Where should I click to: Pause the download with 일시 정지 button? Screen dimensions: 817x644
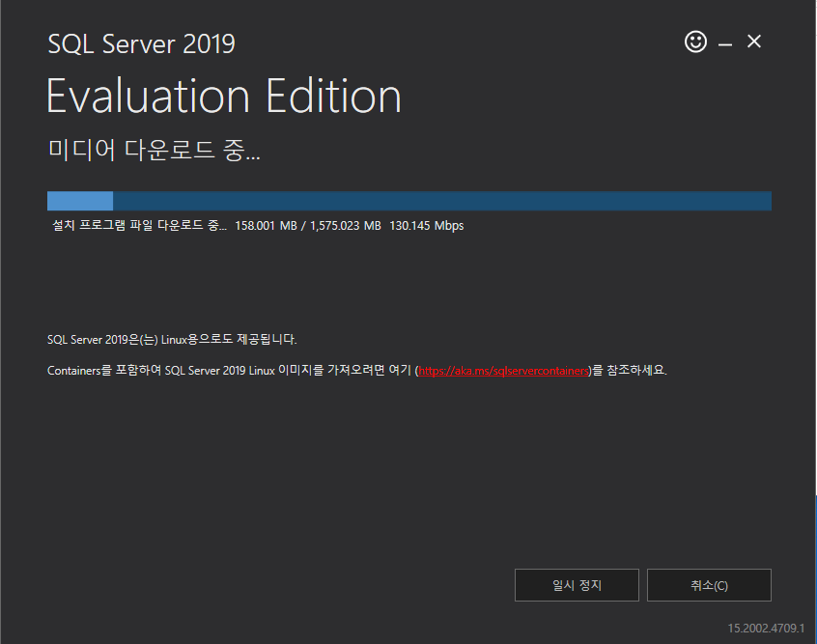[x=577, y=585]
